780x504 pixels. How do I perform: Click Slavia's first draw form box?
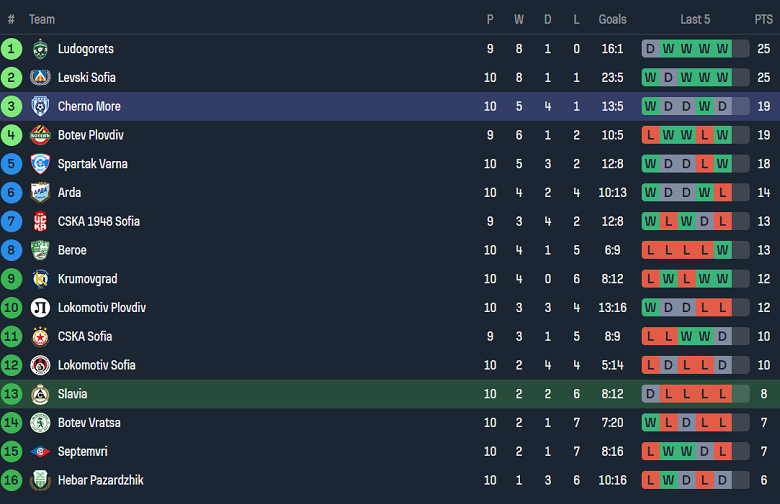pos(650,394)
